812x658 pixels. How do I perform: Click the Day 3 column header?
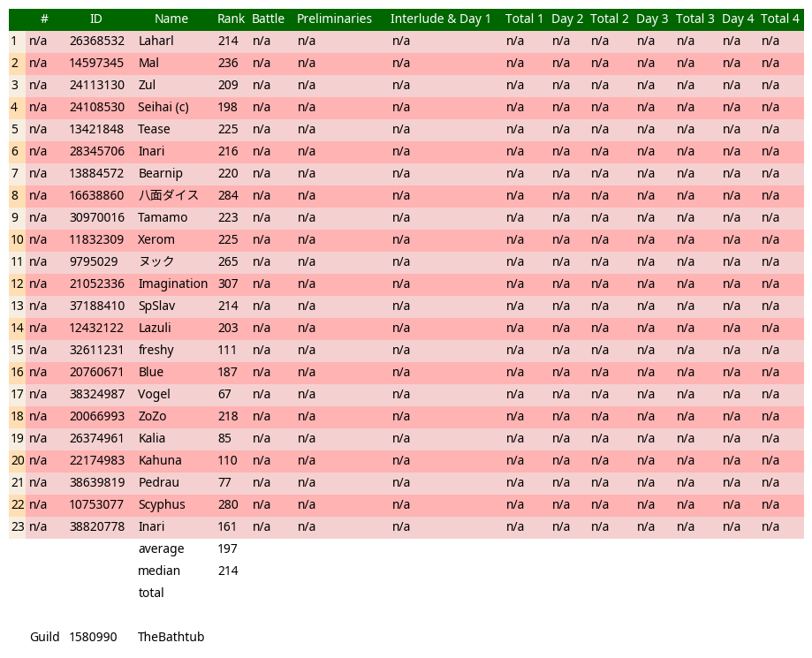pyautogui.click(x=652, y=19)
